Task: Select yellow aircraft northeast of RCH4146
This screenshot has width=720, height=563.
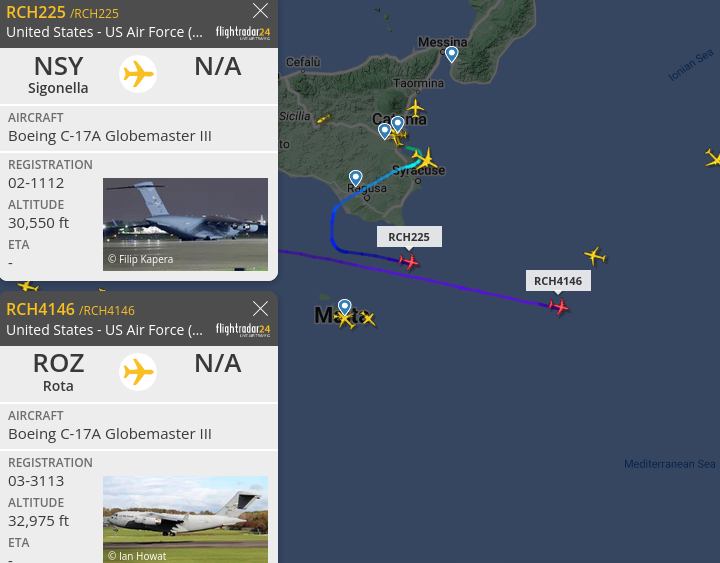Action: 595,256
